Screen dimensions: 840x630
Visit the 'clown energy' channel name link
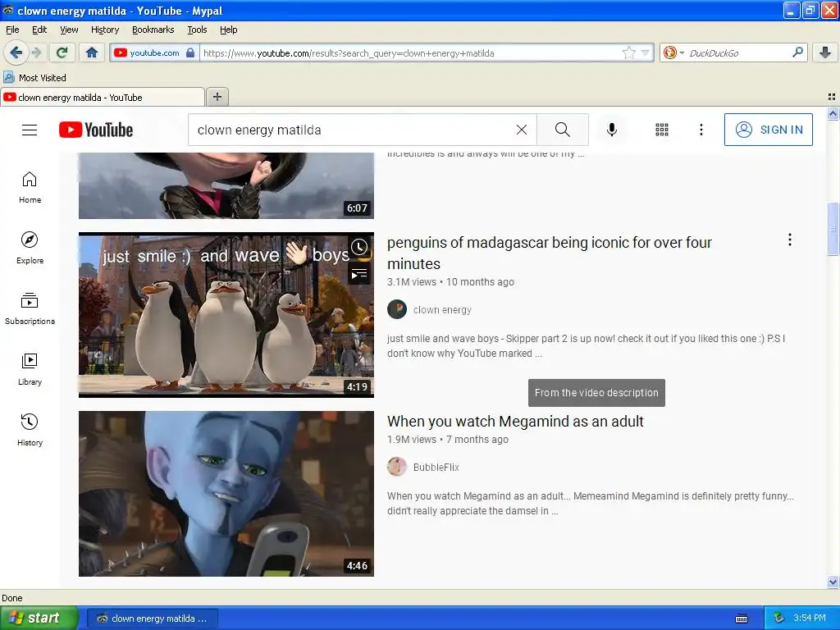[442, 309]
